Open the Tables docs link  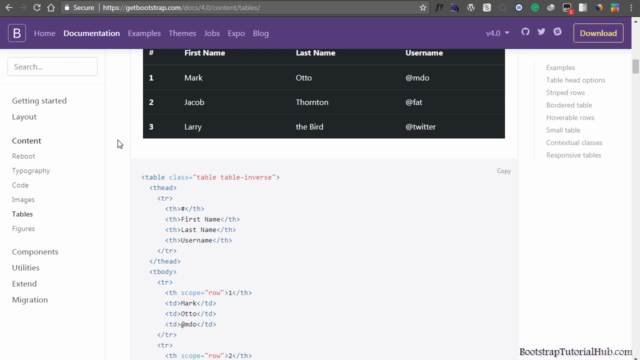(x=22, y=214)
